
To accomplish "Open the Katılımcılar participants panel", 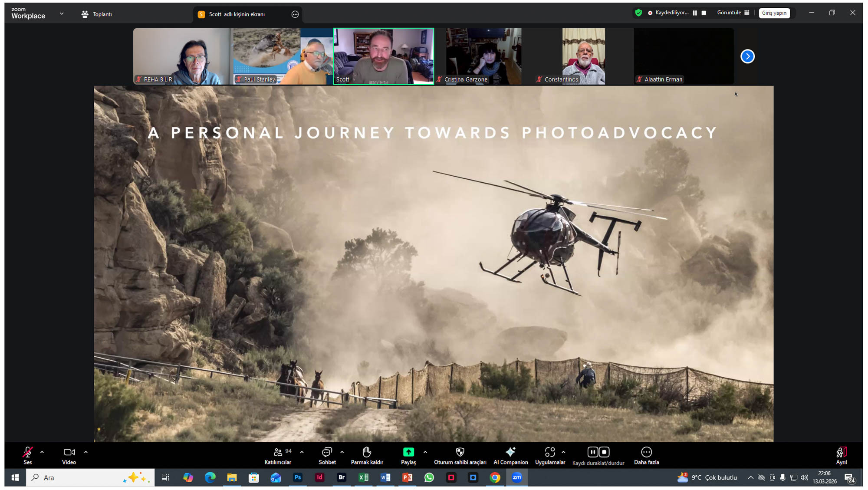I will coord(278,455).
